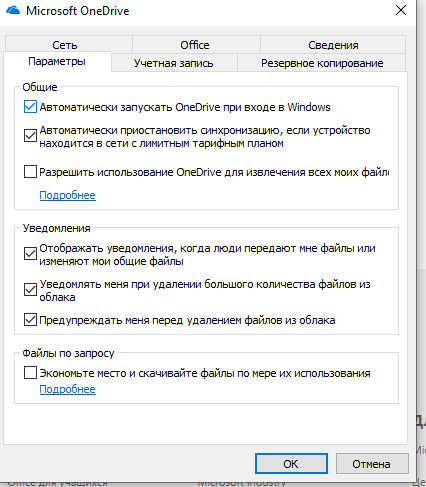Open the Сведения tab
Image resolution: width=426 pixels, height=487 pixels.
click(x=333, y=44)
